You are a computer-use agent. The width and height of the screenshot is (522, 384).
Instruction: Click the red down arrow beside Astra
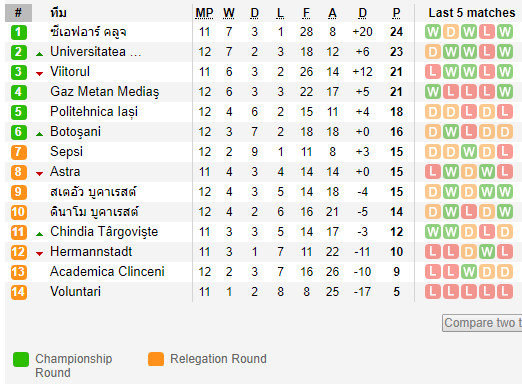pyautogui.click(x=39, y=174)
